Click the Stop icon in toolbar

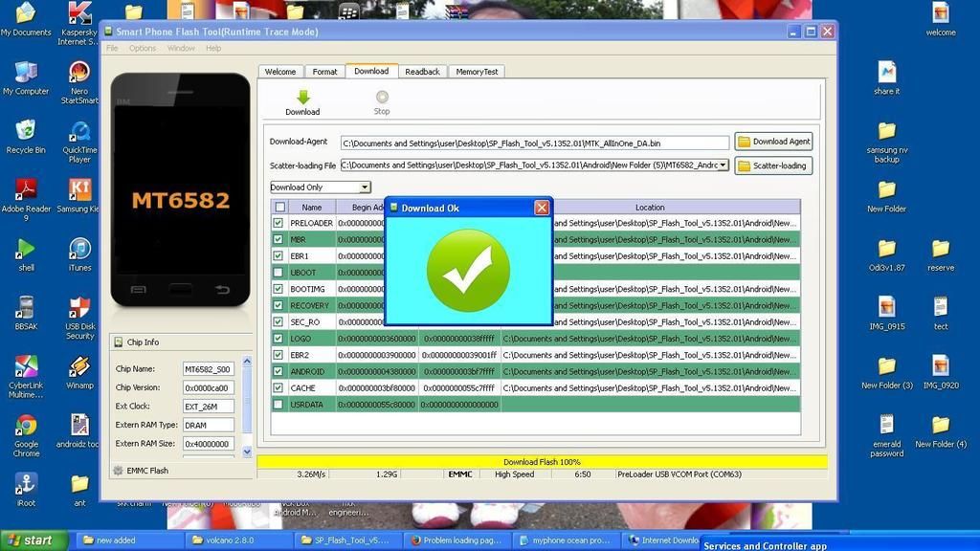tap(382, 98)
